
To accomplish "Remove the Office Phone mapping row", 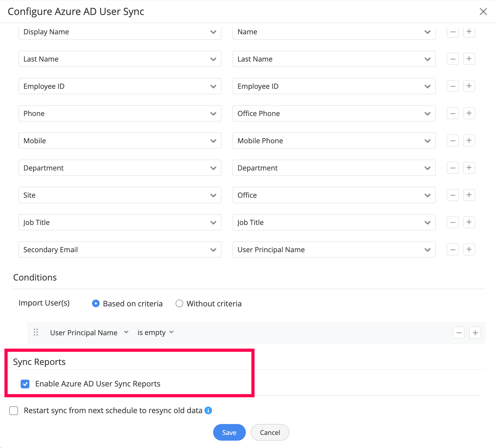I will click(x=452, y=114).
